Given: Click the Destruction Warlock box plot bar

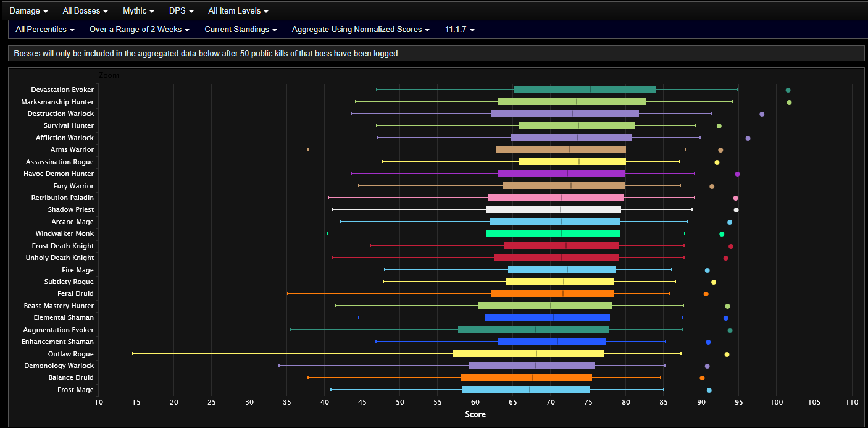Looking at the screenshot, I should [565, 114].
